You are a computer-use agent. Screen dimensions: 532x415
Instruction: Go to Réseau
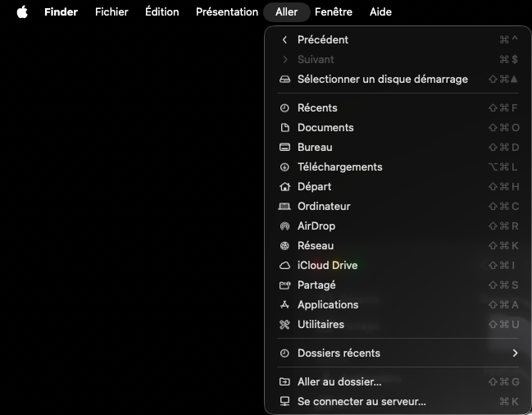[398, 246]
